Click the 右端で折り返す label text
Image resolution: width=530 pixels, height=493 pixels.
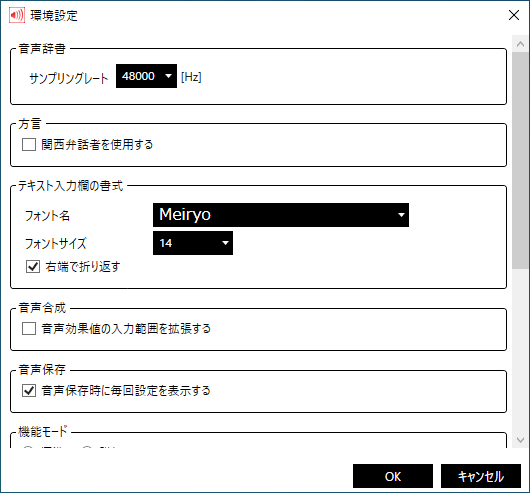coord(83,267)
